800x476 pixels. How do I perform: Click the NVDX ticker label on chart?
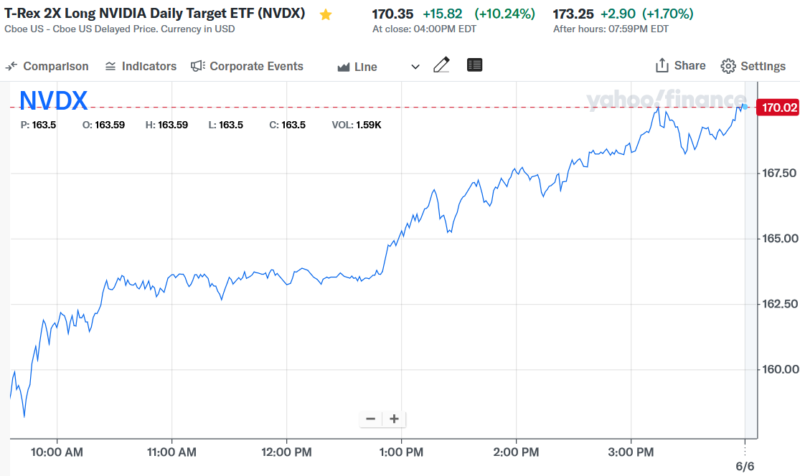(x=54, y=100)
